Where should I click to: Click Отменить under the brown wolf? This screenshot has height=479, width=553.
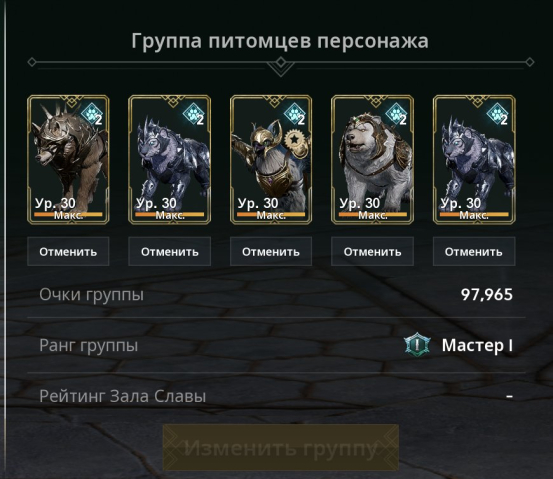68,251
